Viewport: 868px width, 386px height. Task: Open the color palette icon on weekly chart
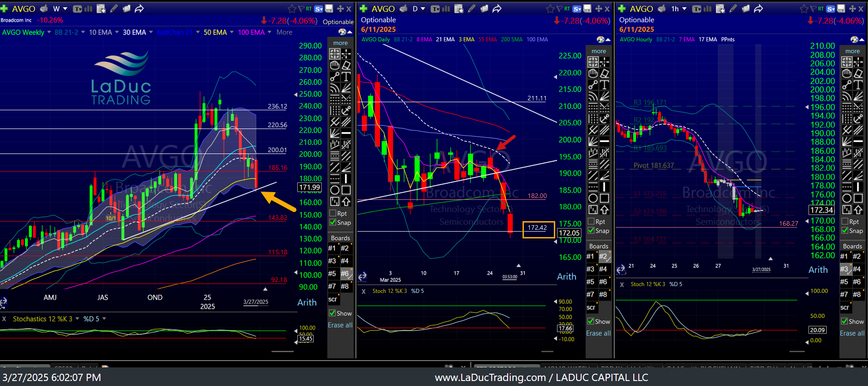342,32
